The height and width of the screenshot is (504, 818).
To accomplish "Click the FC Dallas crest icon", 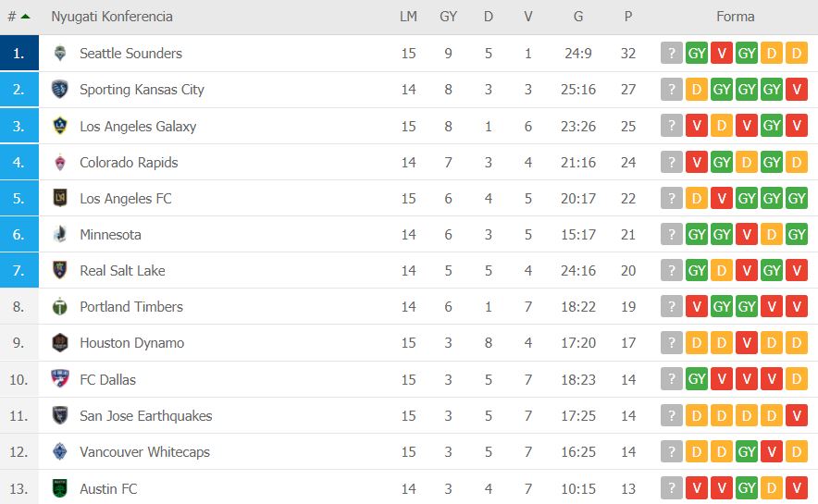I will tap(60, 379).
